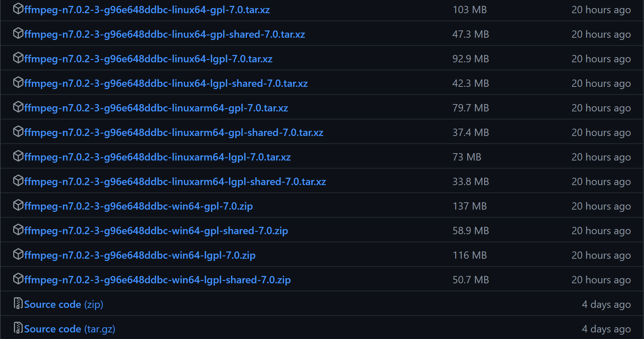The width and height of the screenshot is (644, 339).
Task: Click the 137 MB file size text
Action: point(470,206)
